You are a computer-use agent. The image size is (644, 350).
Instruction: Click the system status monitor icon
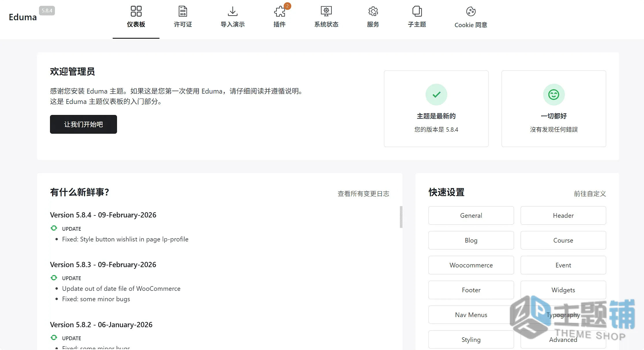(x=326, y=11)
